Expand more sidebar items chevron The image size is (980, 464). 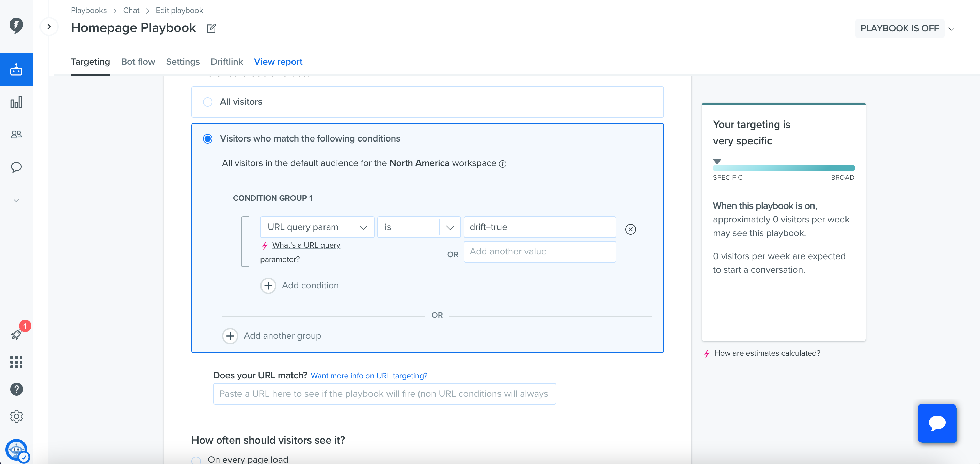click(16, 200)
